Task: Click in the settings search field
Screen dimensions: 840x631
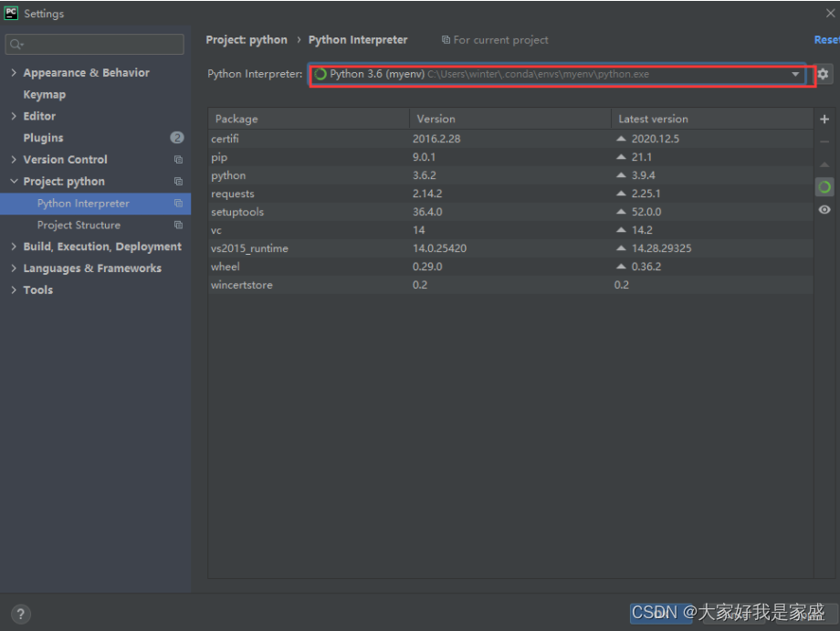Action: (94, 44)
